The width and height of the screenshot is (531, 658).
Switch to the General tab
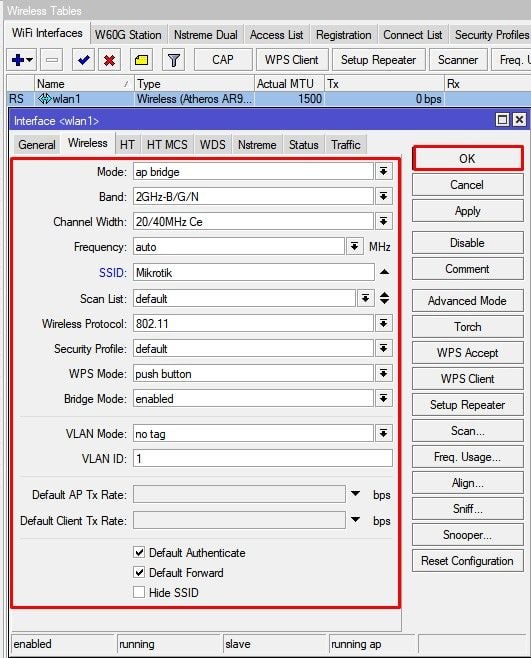pos(37,145)
